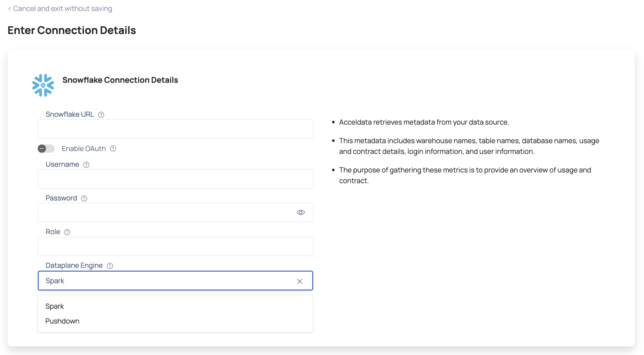This screenshot has height=355, width=644.
Task: Focus the Password input field
Action: 175,212
